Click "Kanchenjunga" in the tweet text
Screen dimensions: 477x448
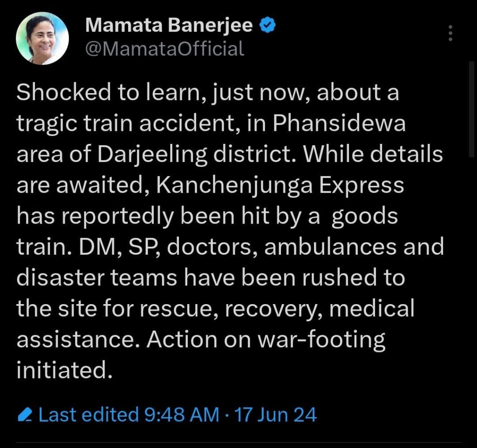click(x=230, y=185)
